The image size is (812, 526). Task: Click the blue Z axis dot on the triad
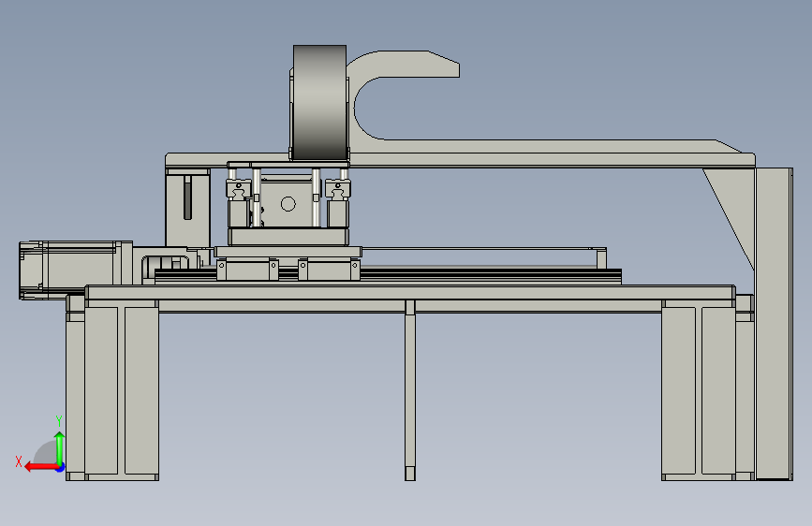pyautogui.click(x=61, y=468)
